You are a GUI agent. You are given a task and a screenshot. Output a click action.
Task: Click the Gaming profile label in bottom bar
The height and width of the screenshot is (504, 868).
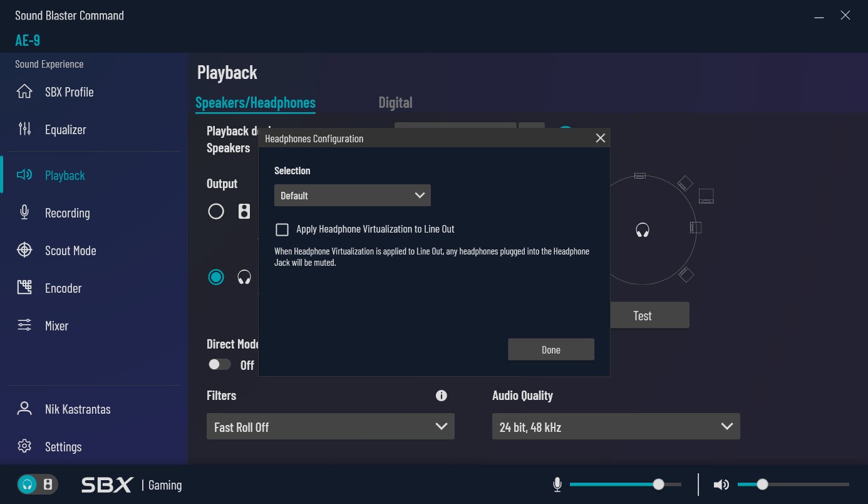tap(165, 485)
